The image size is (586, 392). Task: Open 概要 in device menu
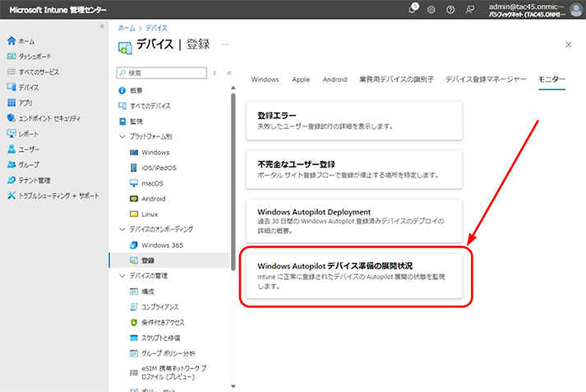131,90
